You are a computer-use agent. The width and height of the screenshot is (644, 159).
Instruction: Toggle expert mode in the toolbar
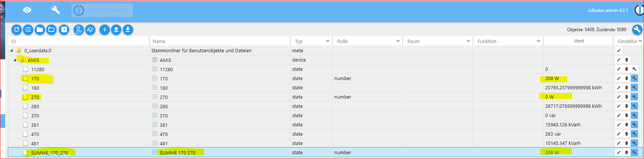pyautogui.click(x=78, y=30)
